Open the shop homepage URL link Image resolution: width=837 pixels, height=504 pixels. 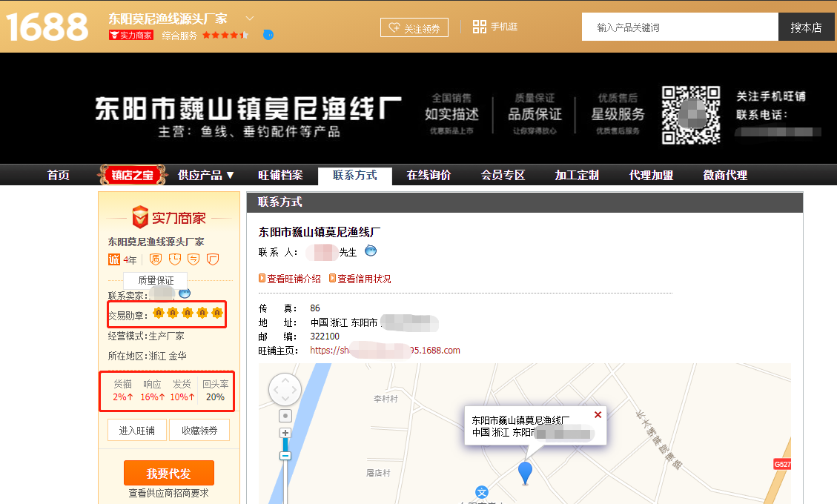[385, 351]
